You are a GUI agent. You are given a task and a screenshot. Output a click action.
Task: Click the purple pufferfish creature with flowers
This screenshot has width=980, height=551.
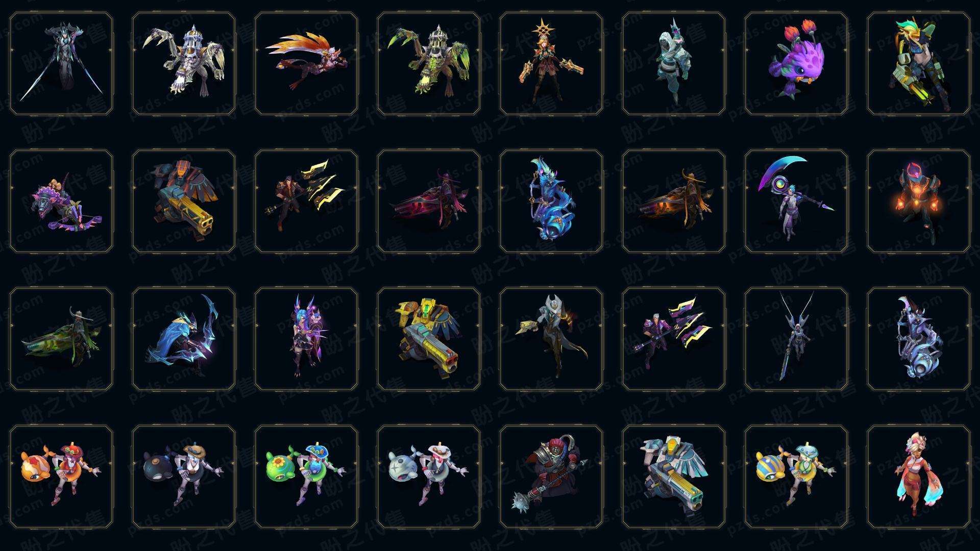click(796, 64)
